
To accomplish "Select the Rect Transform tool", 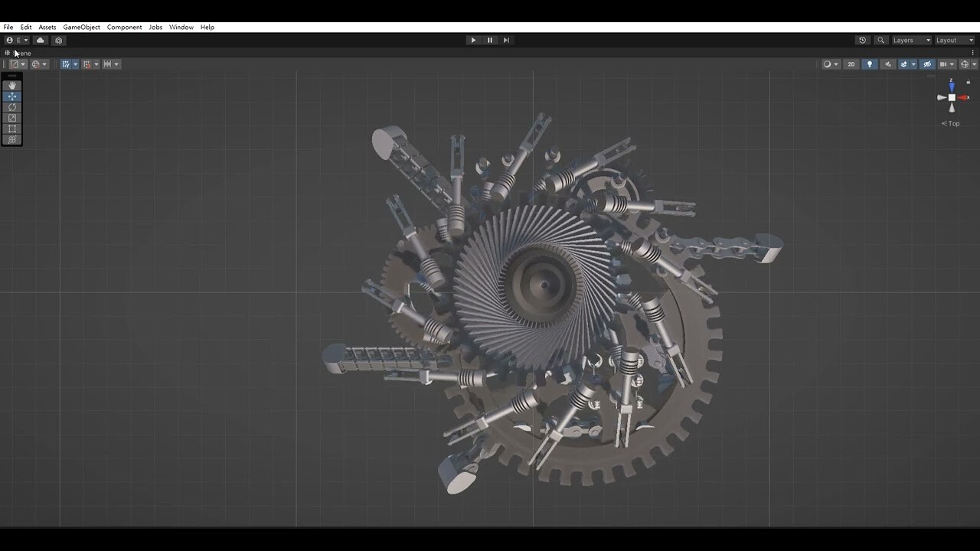I will click(11, 129).
